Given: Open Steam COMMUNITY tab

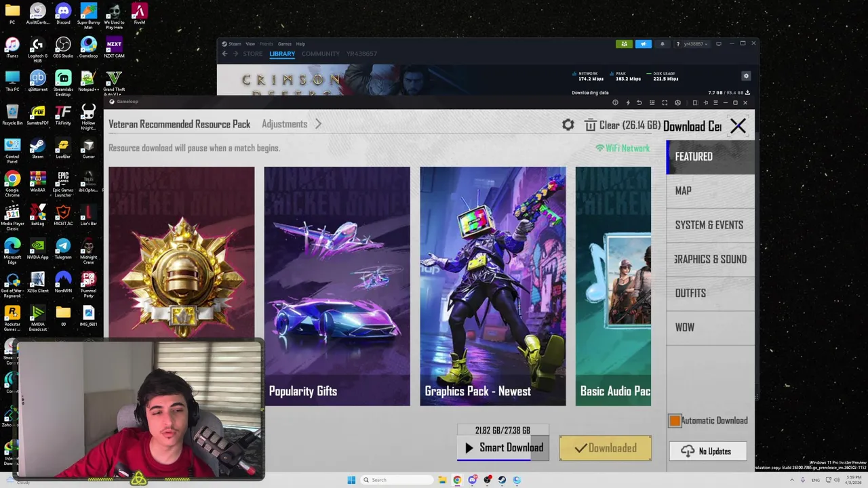Looking at the screenshot, I should pyautogui.click(x=321, y=54).
